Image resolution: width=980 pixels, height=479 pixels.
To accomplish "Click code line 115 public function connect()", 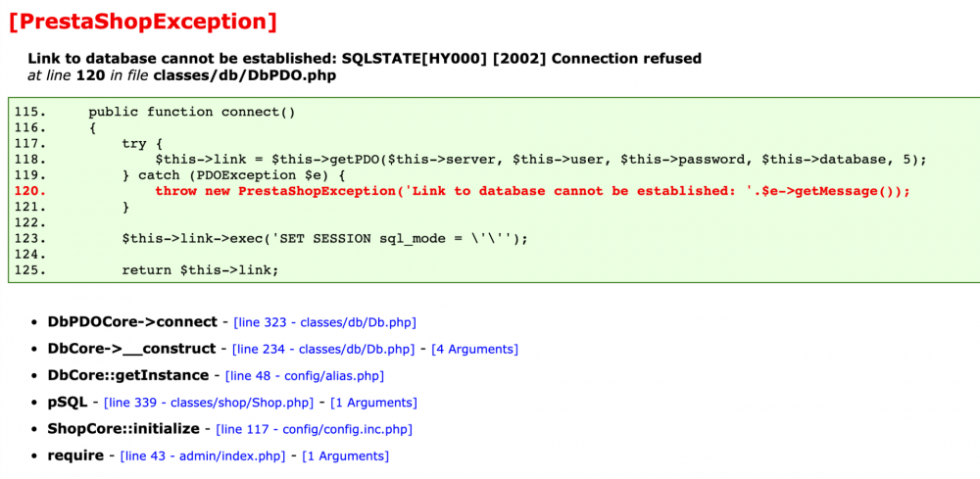I will pos(155,113).
